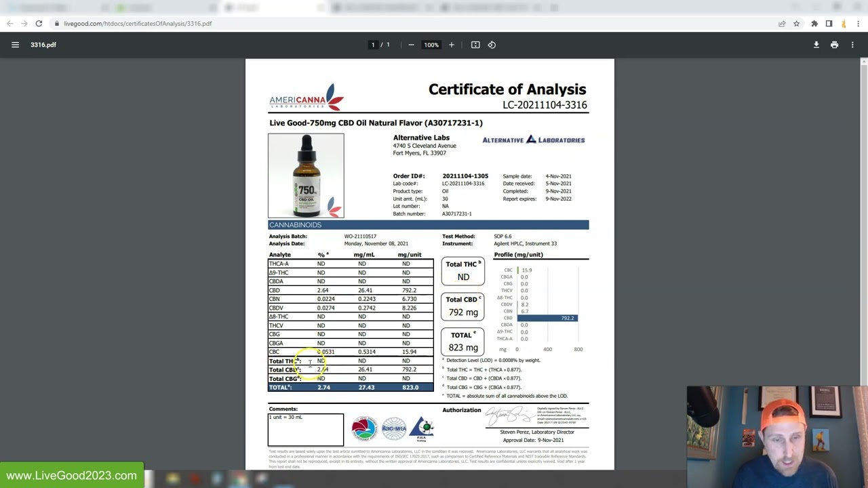Image resolution: width=868 pixels, height=488 pixels.
Task: Click the site lock icon in address bar
Action: pos(57,24)
